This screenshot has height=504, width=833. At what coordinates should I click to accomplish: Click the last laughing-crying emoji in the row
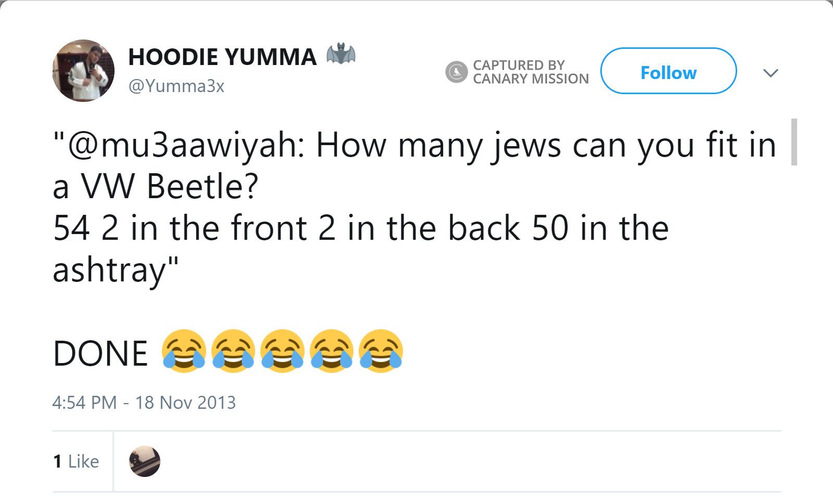[x=381, y=351]
